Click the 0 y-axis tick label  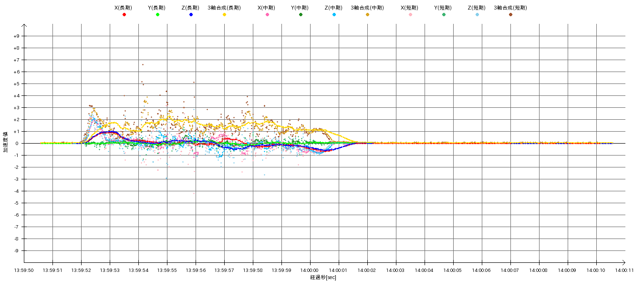click(18, 144)
